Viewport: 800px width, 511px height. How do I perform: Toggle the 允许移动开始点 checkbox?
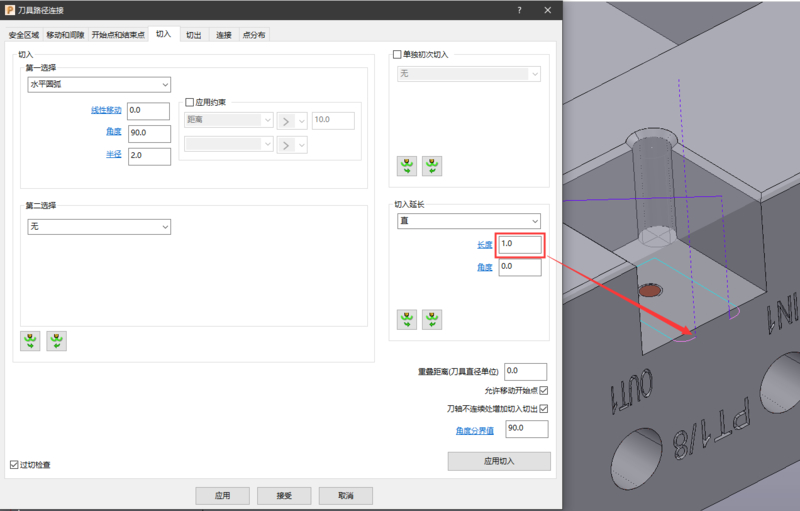544,391
